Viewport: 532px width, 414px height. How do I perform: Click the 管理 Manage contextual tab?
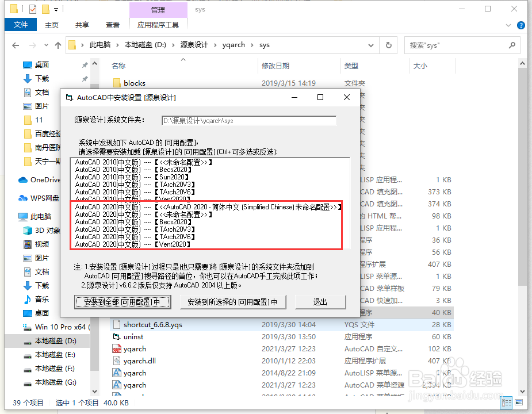[x=158, y=10]
